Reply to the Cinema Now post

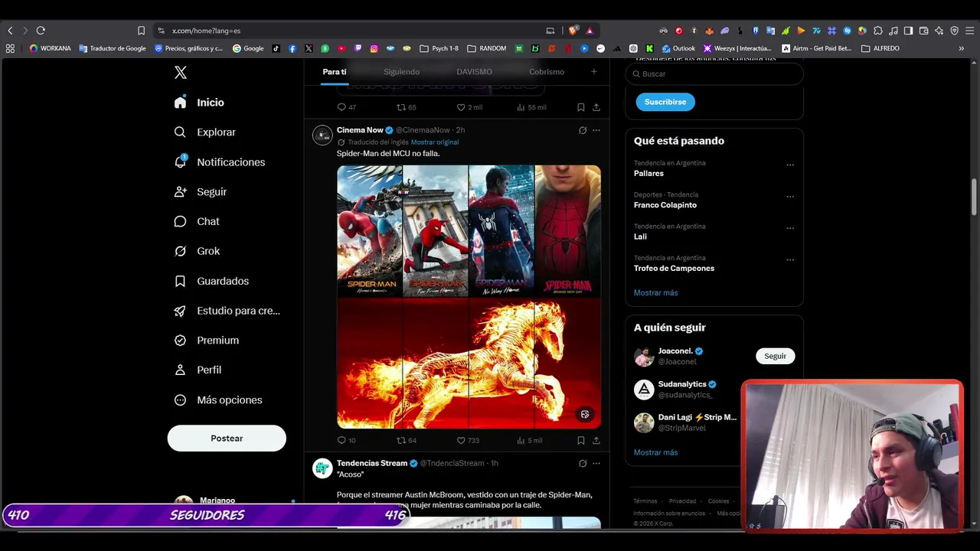coord(341,440)
